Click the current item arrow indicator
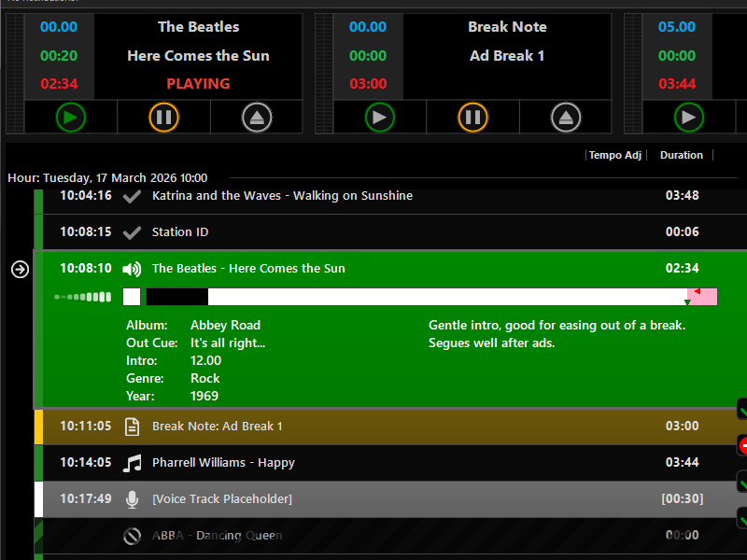Image resolution: width=747 pixels, height=560 pixels. 20,270
